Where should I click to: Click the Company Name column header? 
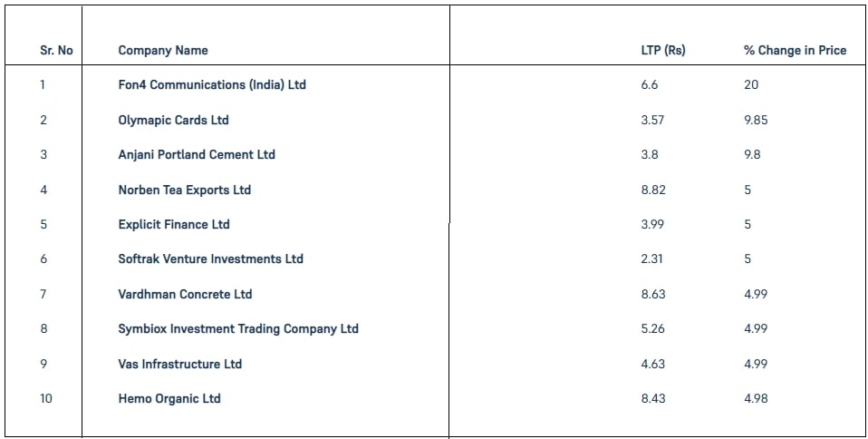[x=163, y=51]
